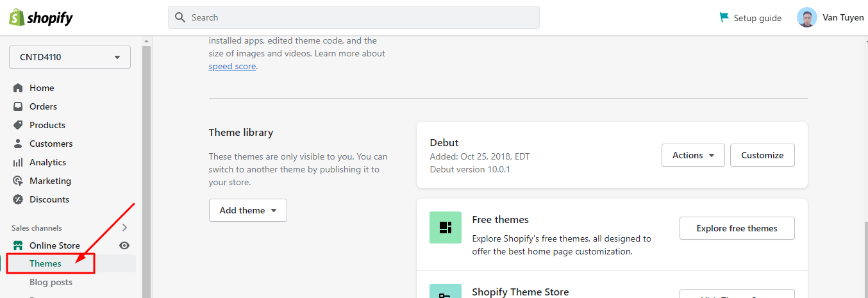868x298 pixels.
Task: Click the Online Store shop icon
Action: point(18,245)
